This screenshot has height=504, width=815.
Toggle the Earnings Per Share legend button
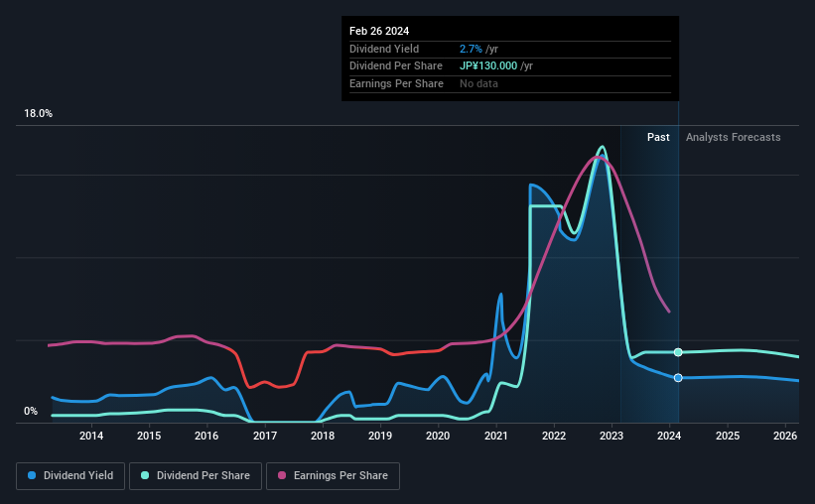click(333, 476)
